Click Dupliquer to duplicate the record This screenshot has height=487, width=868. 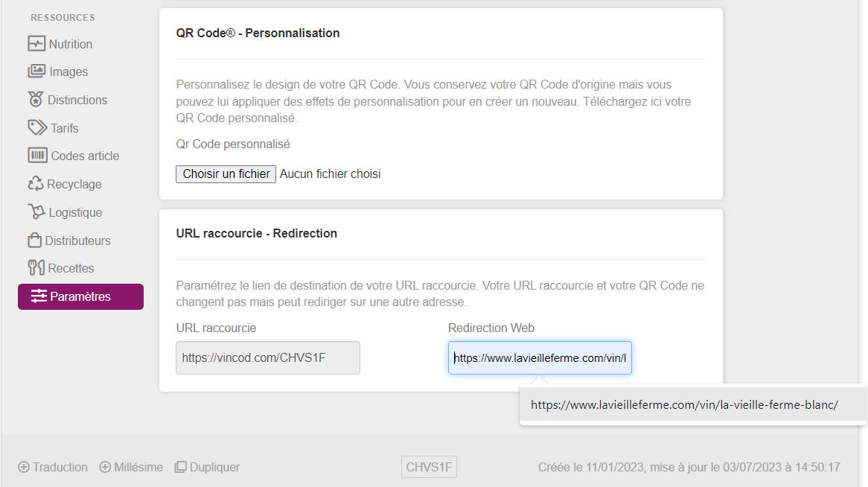coord(207,468)
